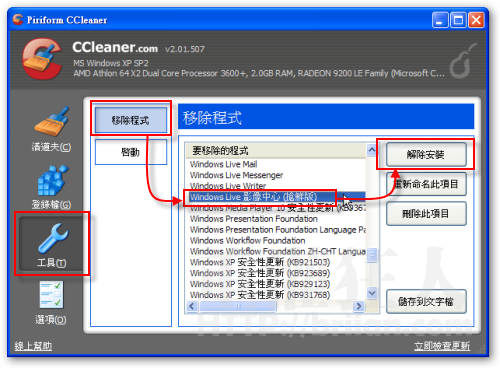Click the 刪除此項目 delete entry button
This screenshot has width=500, height=368.
(426, 214)
